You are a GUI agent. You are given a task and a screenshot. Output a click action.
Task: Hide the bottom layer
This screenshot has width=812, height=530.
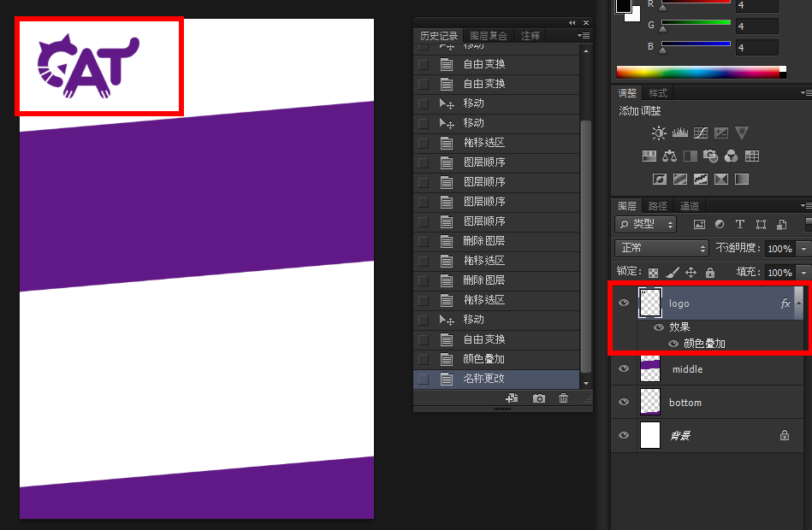click(624, 402)
